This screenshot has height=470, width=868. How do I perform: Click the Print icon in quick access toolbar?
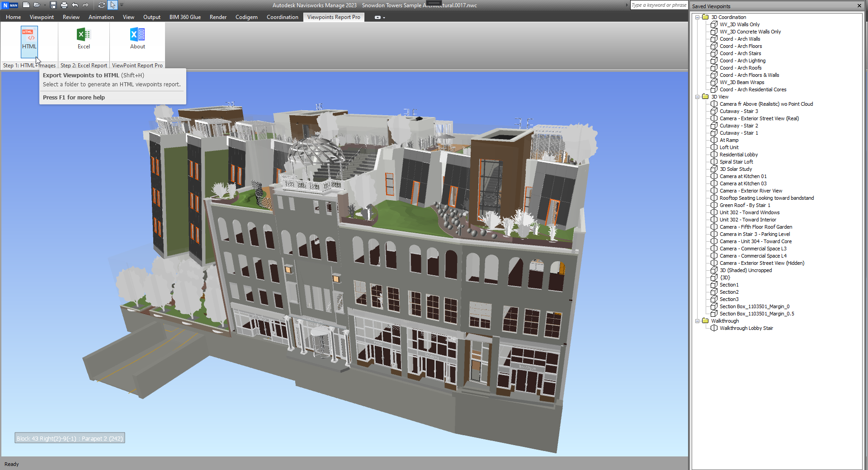(64, 5)
